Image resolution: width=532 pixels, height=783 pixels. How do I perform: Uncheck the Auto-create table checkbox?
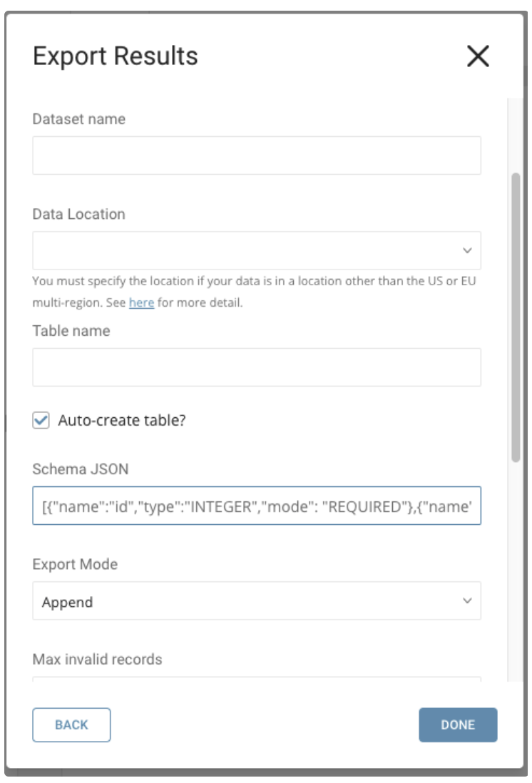[x=41, y=421]
